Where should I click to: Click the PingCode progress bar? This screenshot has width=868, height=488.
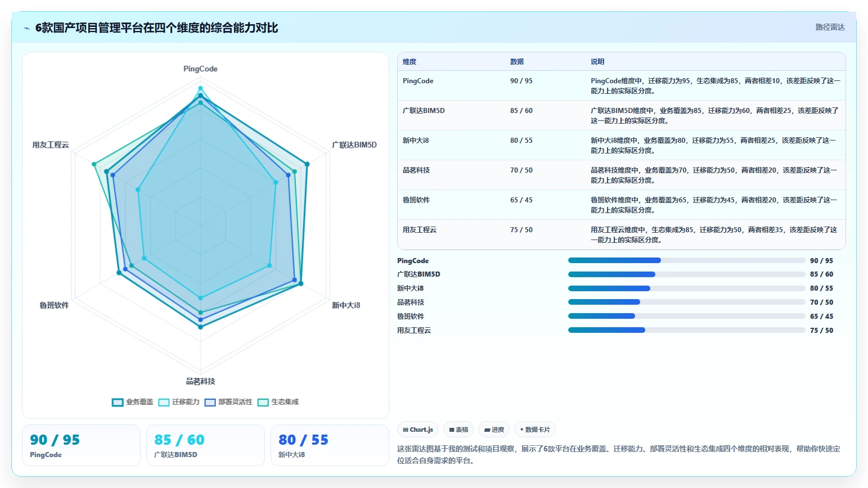click(x=687, y=260)
